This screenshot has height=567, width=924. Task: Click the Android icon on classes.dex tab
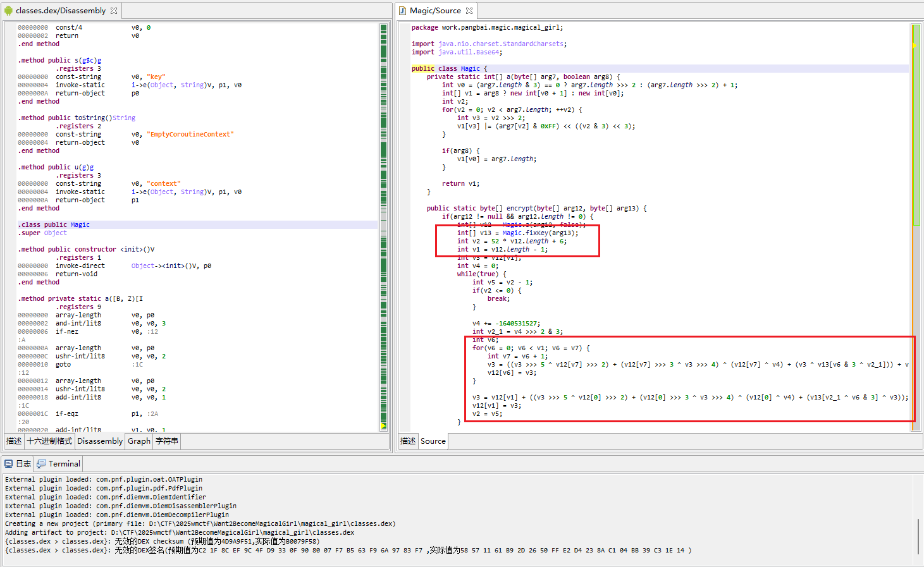coord(8,11)
